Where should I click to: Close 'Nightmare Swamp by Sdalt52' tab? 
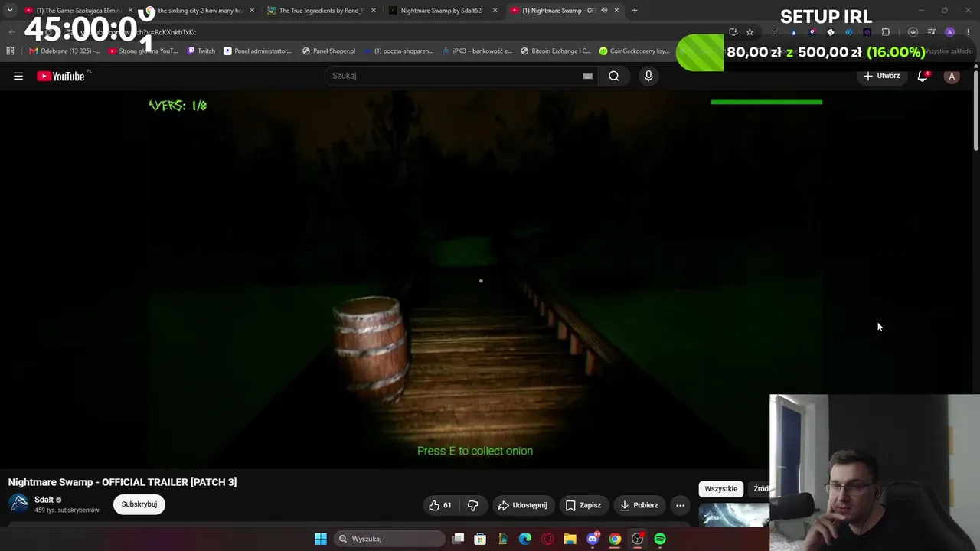(495, 11)
